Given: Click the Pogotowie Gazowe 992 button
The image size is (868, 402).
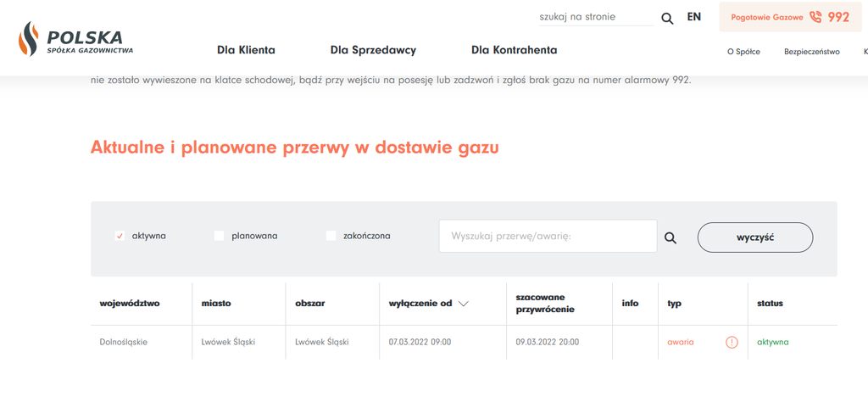Looking at the screenshot, I should pyautogui.click(x=790, y=17).
